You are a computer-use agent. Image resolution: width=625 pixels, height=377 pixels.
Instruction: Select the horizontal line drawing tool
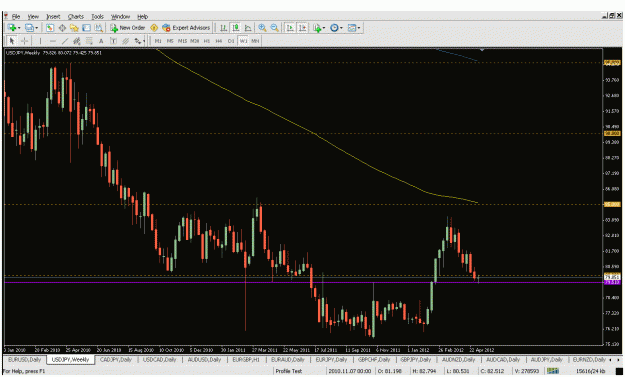pyautogui.click(x=53, y=41)
